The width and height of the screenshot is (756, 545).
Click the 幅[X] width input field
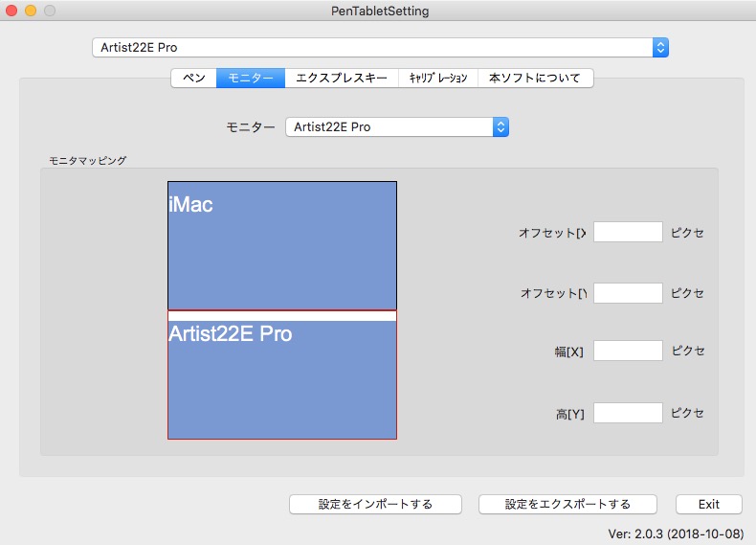[x=628, y=351]
